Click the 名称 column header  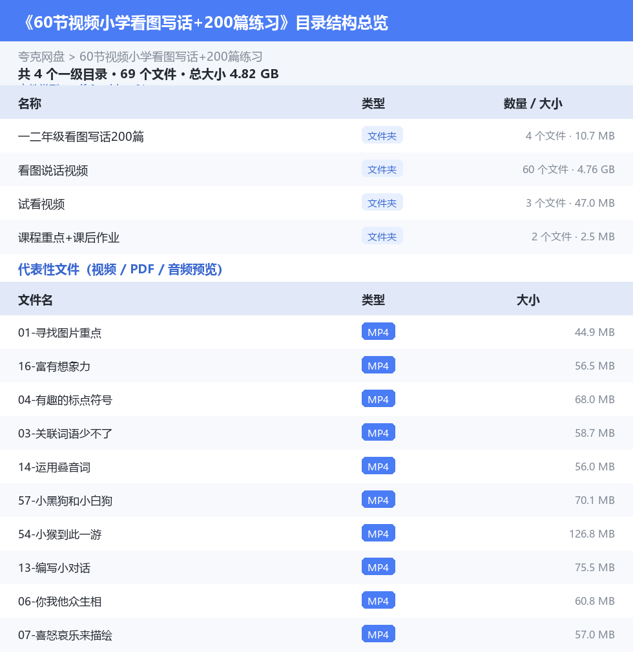point(30,103)
